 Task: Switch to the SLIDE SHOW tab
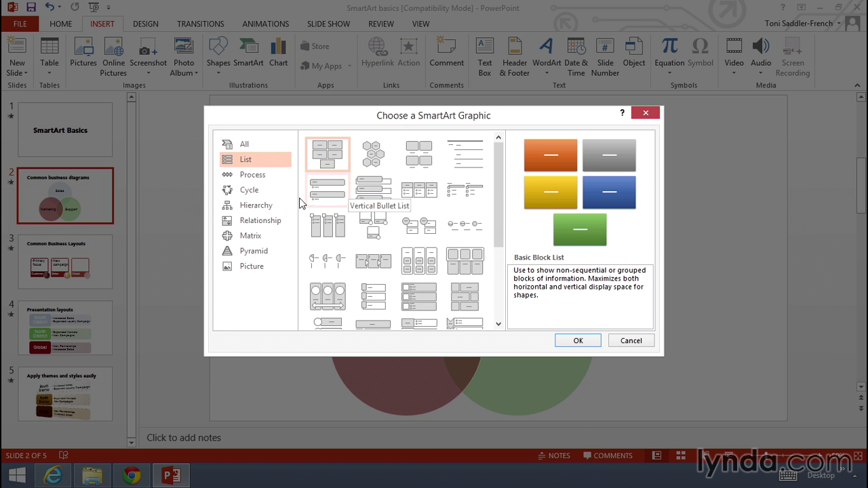click(328, 24)
